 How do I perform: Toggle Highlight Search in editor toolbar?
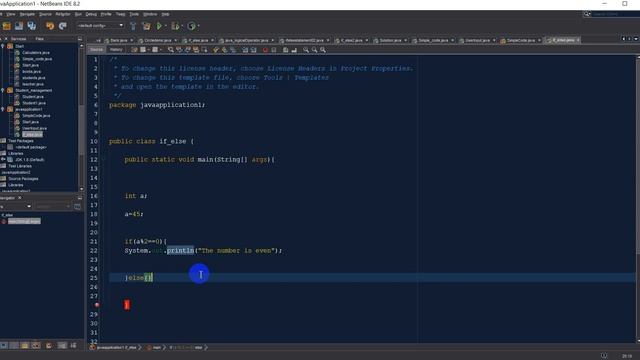[196, 50]
